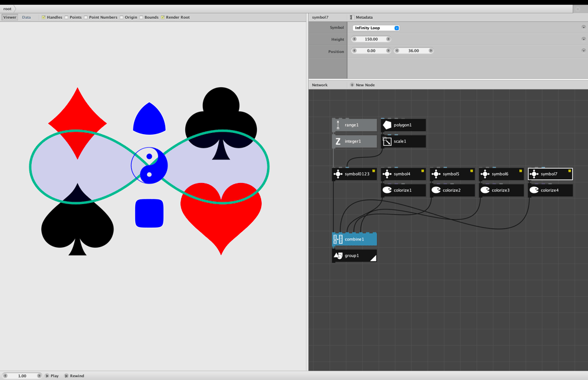The width and height of the screenshot is (588, 380).
Task: Increase the Height value with right arrow
Action: [388, 39]
